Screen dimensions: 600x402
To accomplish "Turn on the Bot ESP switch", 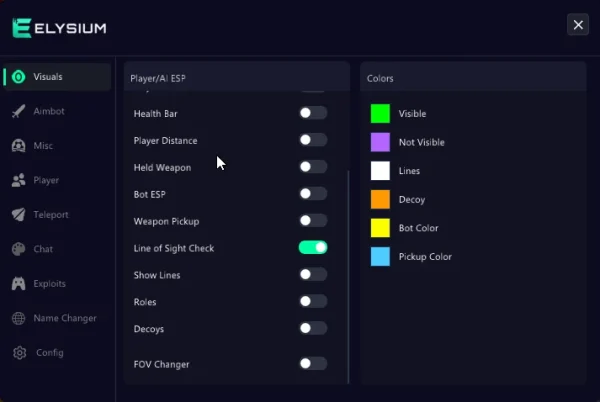I will (313, 194).
